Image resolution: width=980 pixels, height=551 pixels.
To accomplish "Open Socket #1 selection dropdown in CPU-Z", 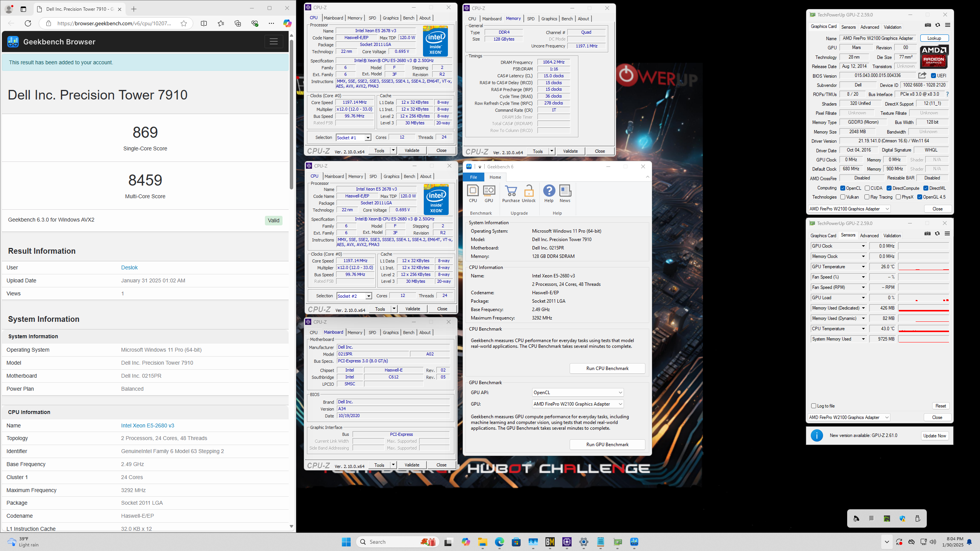I will [353, 137].
